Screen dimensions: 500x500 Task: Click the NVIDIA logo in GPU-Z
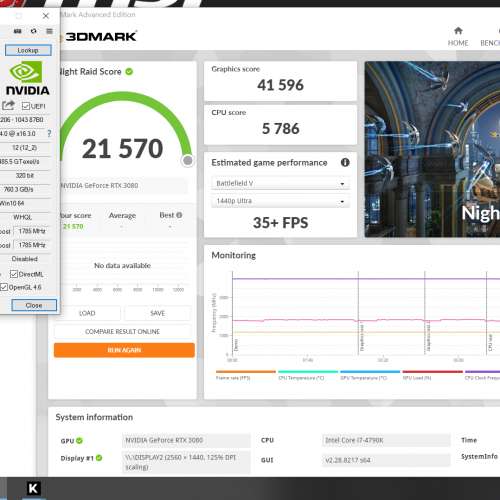28,78
